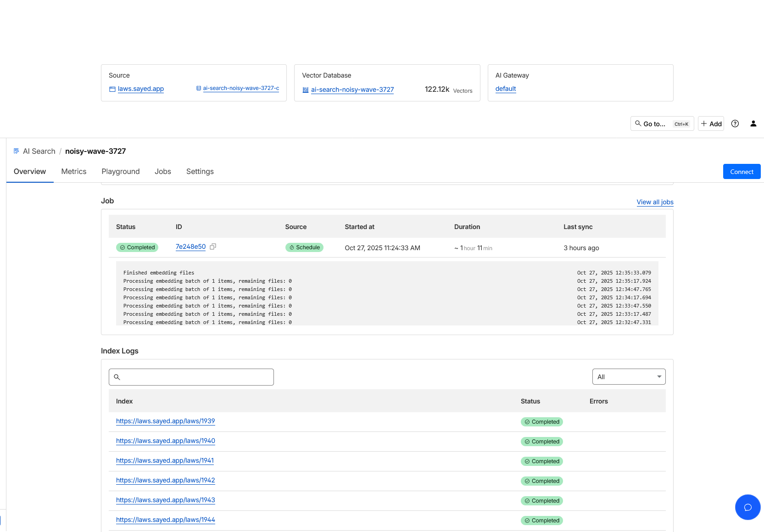Expand the All status filter dropdown
The height and width of the screenshot is (532, 764).
(x=629, y=377)
